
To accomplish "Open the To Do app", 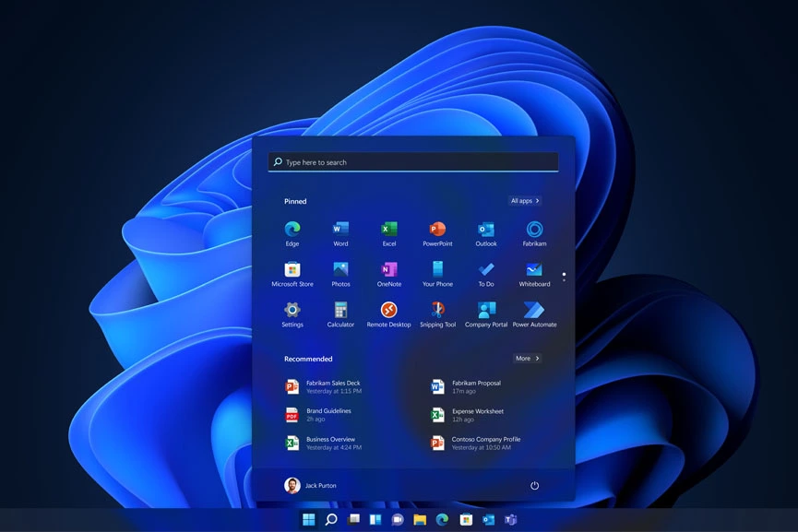I will (x=486, y=268).
